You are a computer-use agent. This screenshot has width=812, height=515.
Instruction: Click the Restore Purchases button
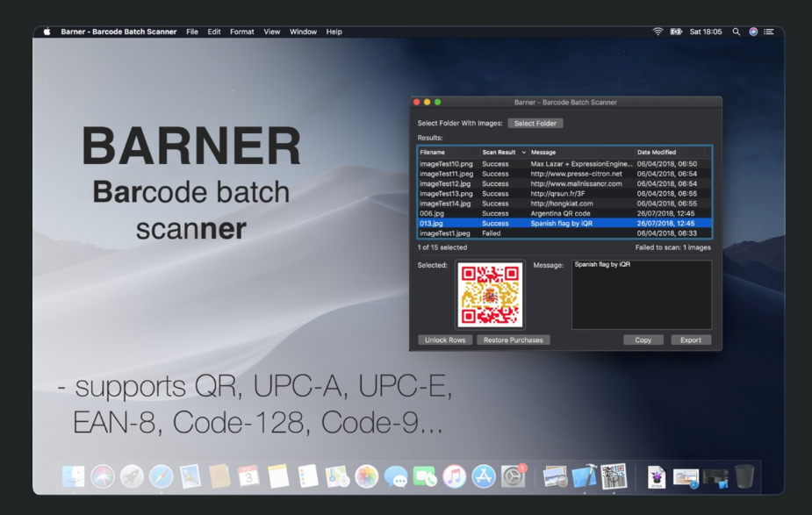[x=514, y=340]
